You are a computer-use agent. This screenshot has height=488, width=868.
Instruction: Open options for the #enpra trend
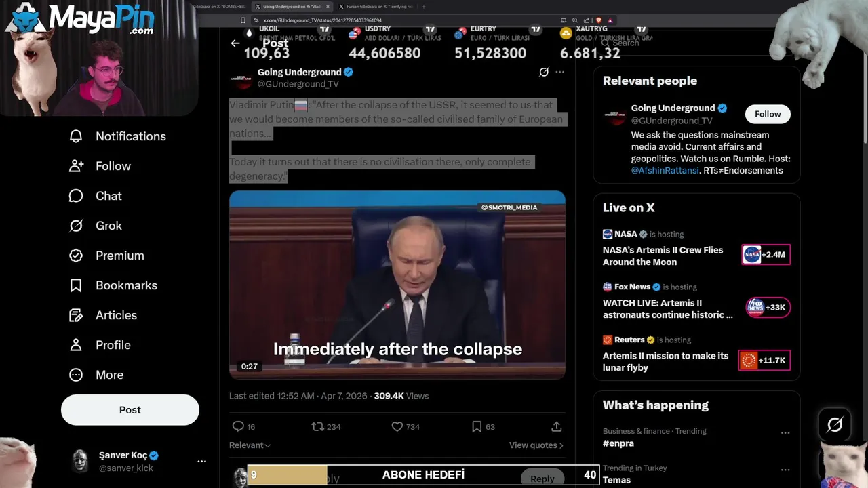(x=785, y=432)
